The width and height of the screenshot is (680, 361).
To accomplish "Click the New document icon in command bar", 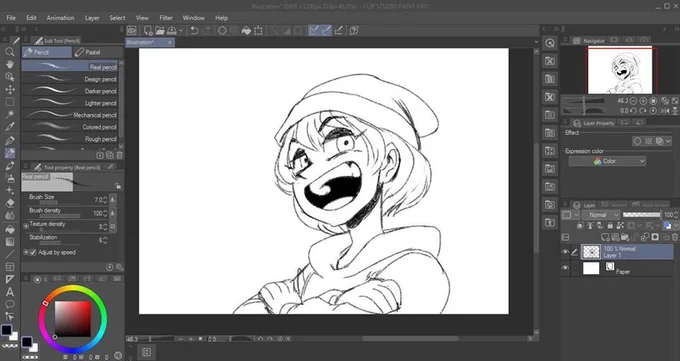I will pyautogui.click(x=148, y=30).
